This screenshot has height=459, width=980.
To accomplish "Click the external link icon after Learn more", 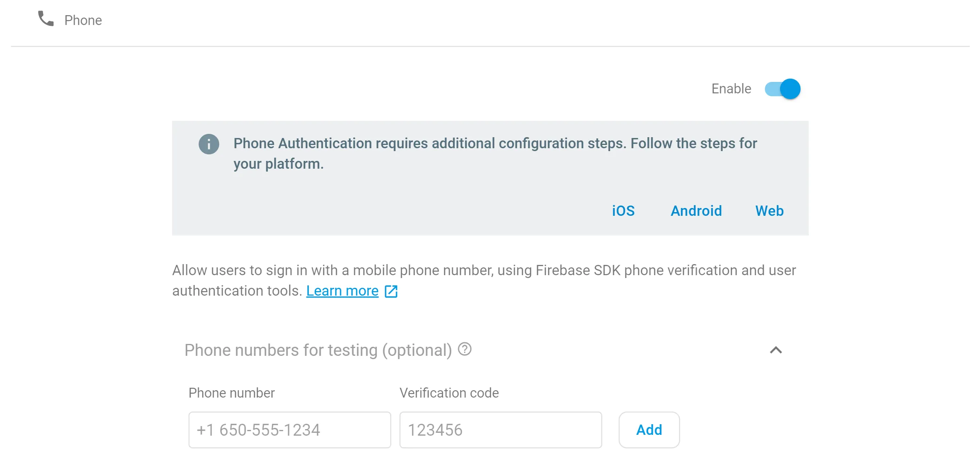I will [x=391, y=292].
